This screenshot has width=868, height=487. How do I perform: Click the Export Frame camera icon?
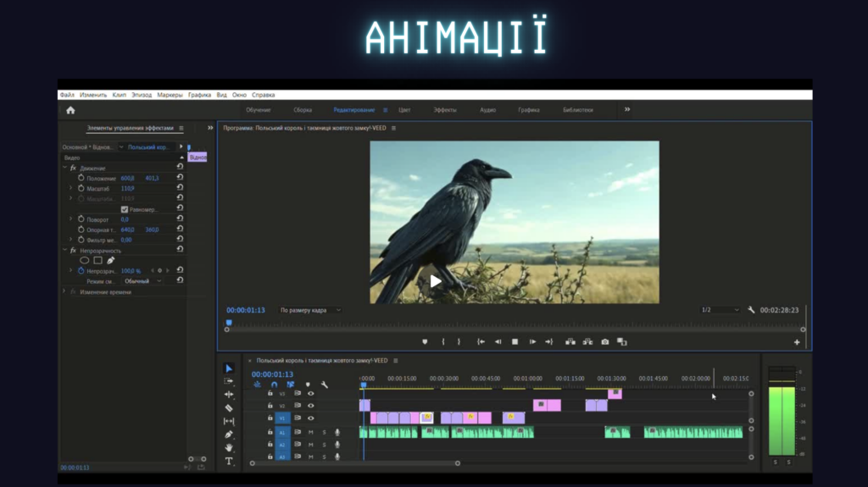(605, 342)
